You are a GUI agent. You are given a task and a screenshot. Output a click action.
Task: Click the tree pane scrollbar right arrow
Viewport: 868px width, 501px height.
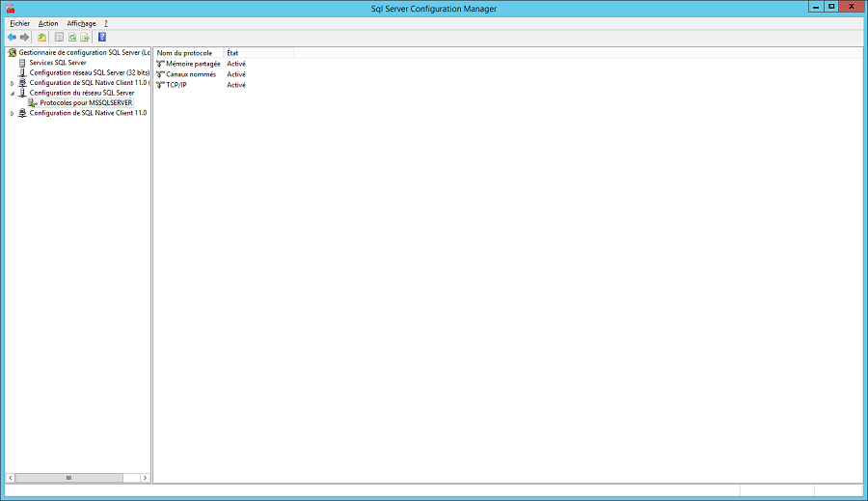(145, 478)
